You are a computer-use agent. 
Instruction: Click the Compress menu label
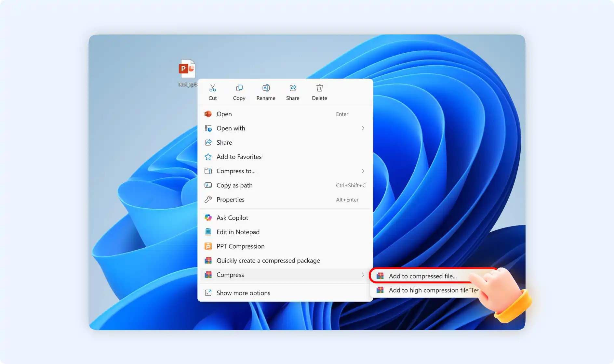click(x=230, y=275)
